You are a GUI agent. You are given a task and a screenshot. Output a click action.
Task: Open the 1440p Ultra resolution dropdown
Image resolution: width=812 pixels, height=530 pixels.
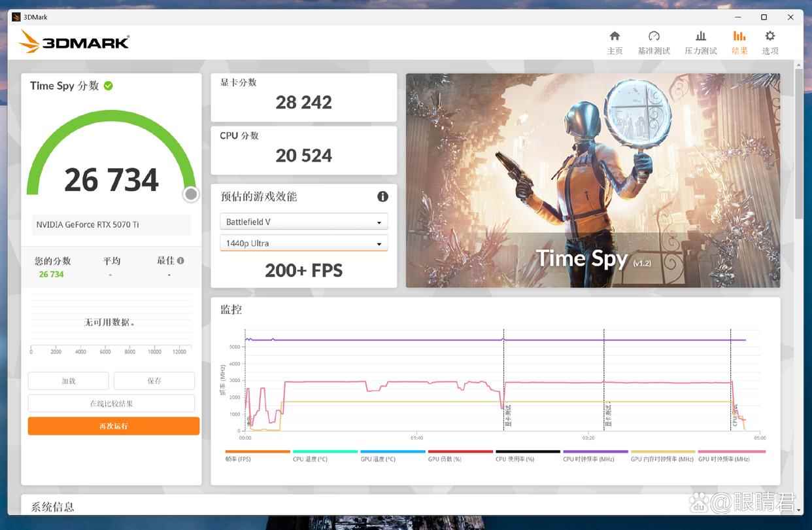304,243
